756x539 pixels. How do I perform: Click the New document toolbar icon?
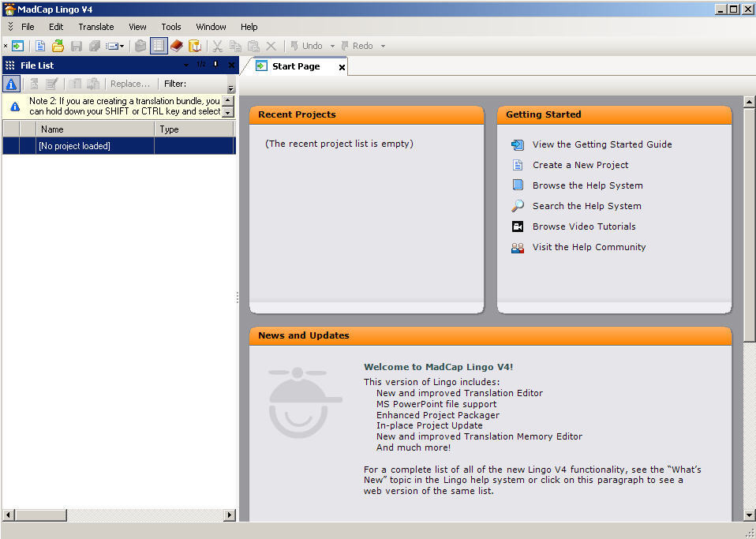(x=39, y=45)
